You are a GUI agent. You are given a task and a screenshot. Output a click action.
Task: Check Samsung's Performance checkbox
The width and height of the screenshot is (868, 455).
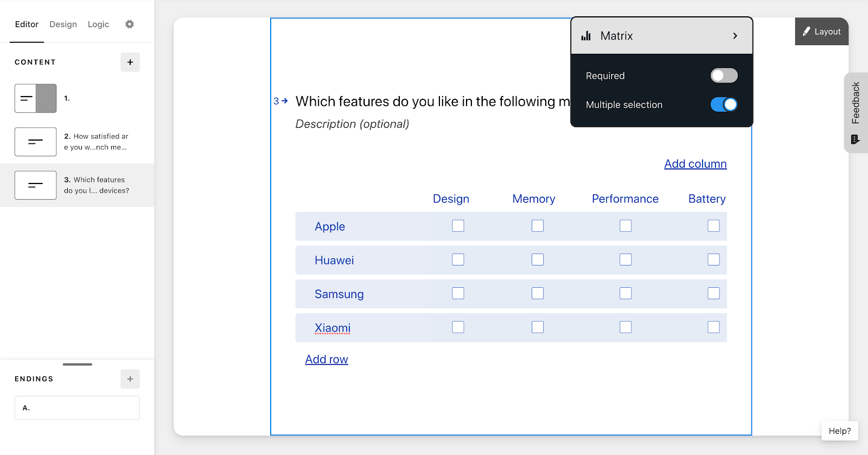coord(626,293)
